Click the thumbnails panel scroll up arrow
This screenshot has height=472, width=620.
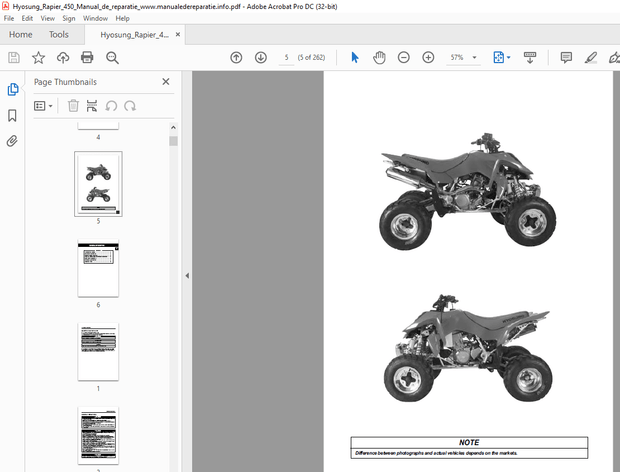point(173,128)
